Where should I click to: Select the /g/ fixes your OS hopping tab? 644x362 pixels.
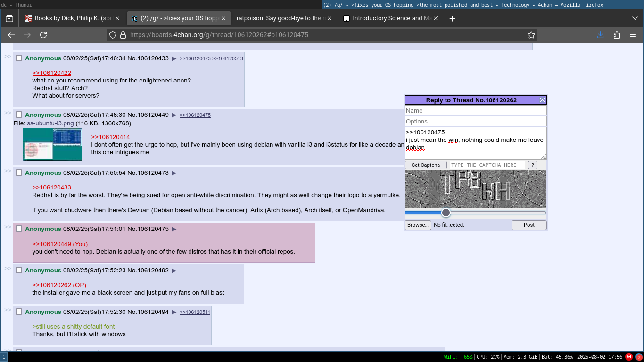tap(179, 18)
